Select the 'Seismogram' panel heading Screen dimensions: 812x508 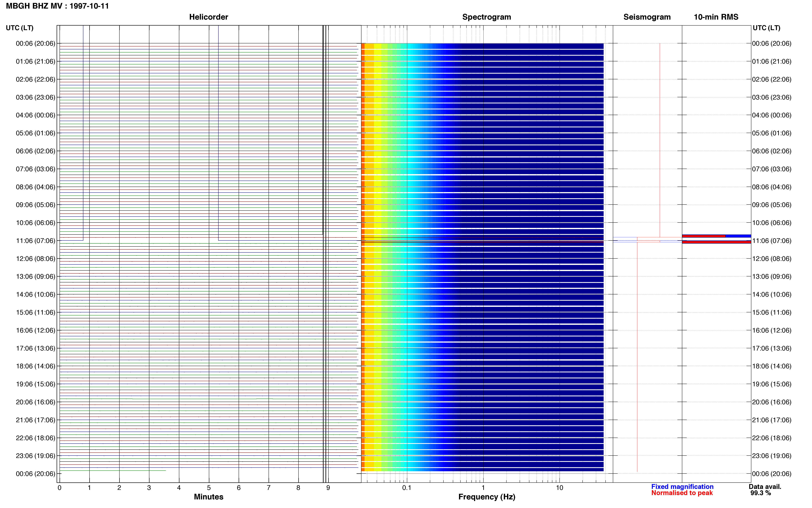click(647, 17)
